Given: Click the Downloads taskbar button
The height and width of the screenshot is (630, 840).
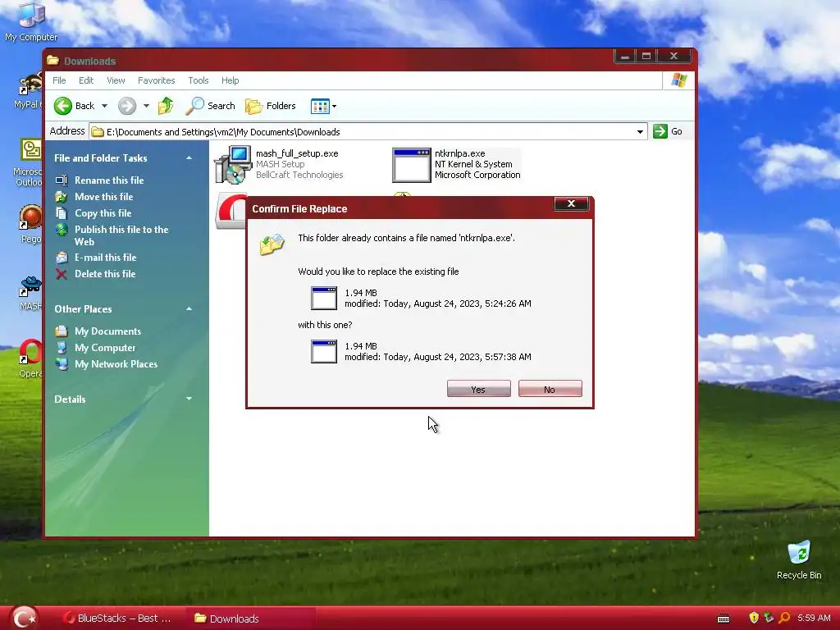Looking at the screenshot, I should coord(251,619).
